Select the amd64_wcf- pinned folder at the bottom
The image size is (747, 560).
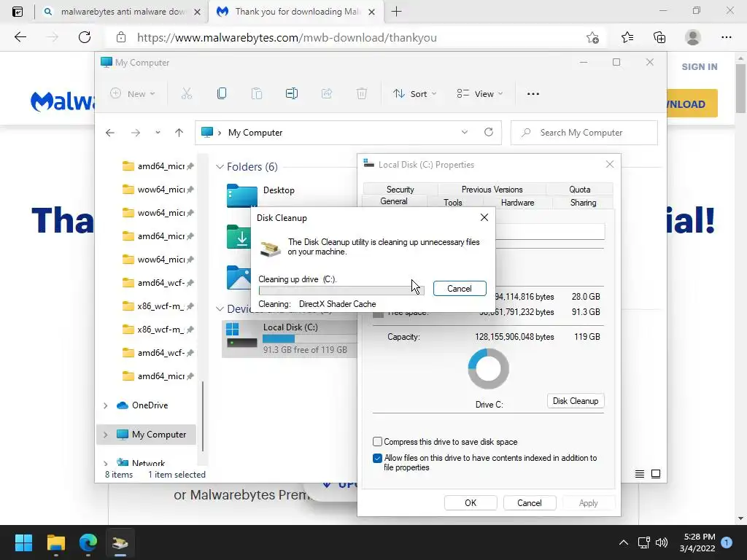158,352
